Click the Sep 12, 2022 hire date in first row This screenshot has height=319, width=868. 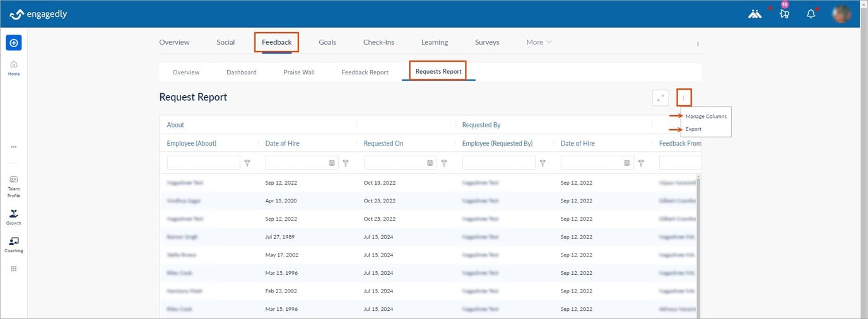pyautogui.click(x=281, y=183)
